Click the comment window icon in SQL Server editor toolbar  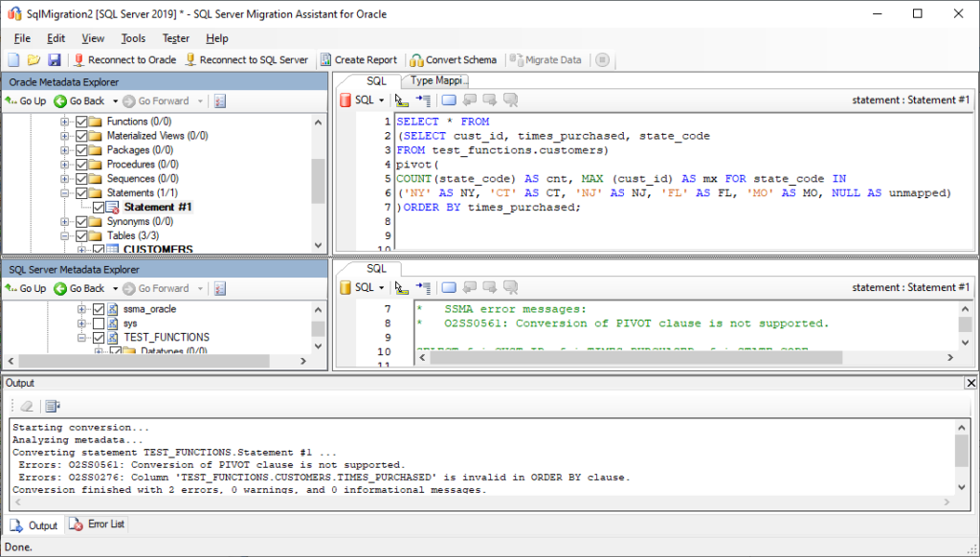[x=449, y=287]
